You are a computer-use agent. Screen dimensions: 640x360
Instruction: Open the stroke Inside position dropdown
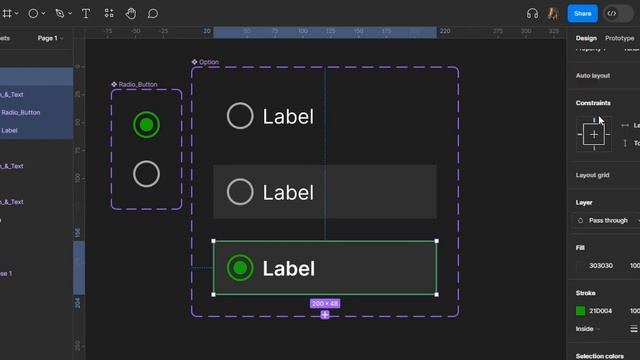(x=588, y=329)
